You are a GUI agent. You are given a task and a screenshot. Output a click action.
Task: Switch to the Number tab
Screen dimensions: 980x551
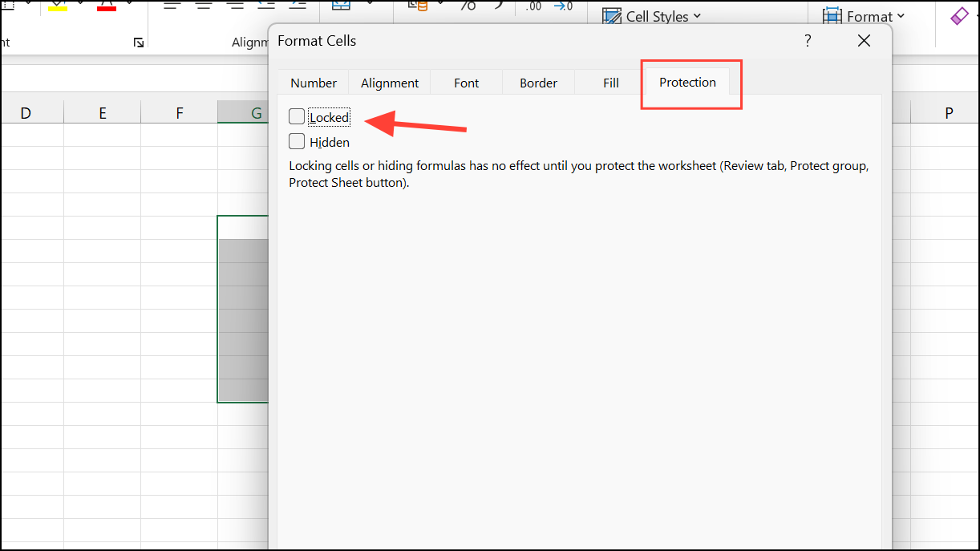pyautogui.click(x=313, y=83)
